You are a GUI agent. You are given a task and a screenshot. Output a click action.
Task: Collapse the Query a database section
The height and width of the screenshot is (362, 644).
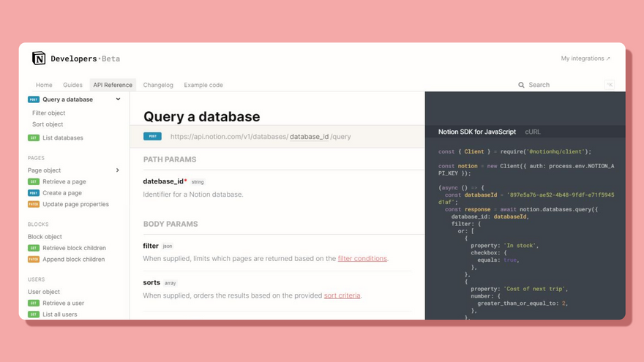(118, 99)
